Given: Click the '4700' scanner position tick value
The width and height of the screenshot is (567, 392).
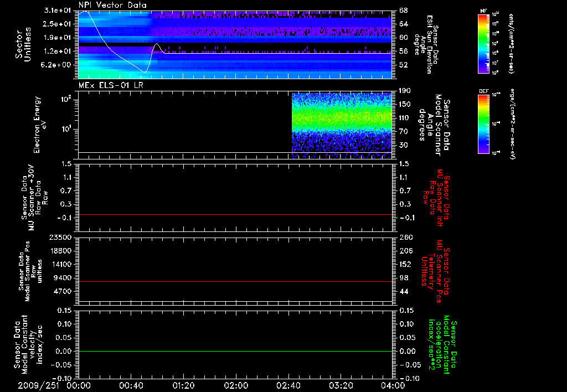Looking at the screenshot, I should pyautogui.click(x=62, y=291).
